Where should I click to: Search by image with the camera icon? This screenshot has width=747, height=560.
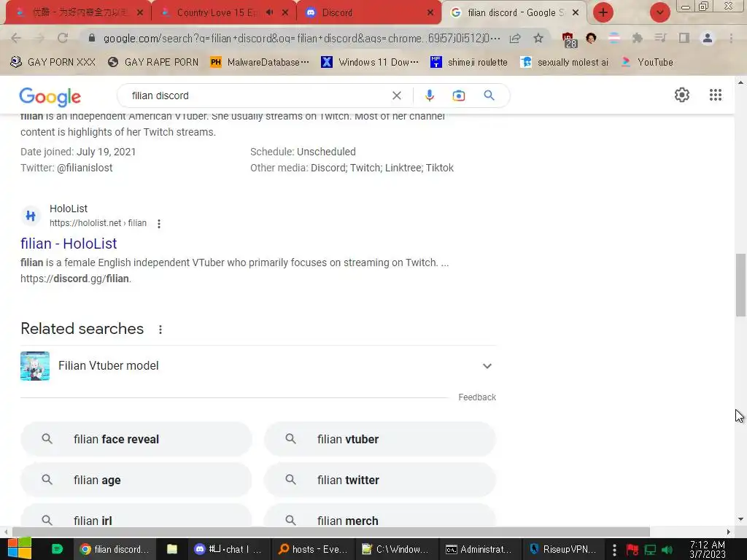coord(458,96)
